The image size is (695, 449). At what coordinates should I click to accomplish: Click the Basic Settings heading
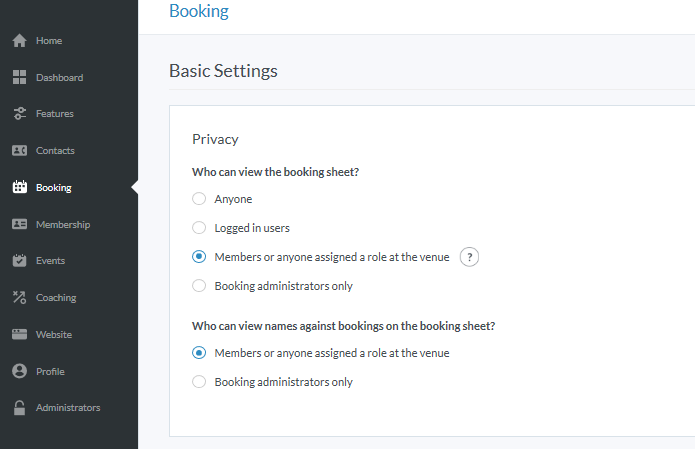click(223, 71)
